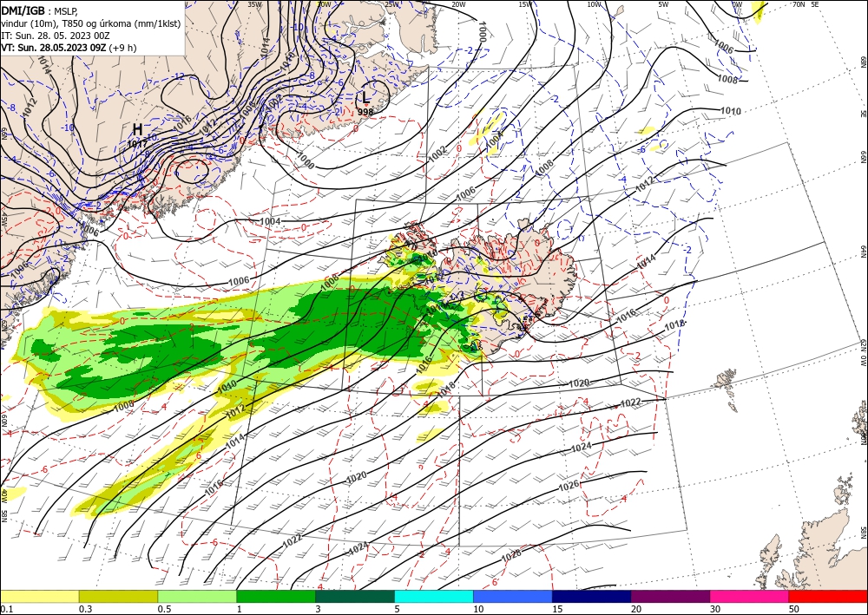
Task: Click the green 1–3 legend color swatch
Action: [x=276, y=596]
